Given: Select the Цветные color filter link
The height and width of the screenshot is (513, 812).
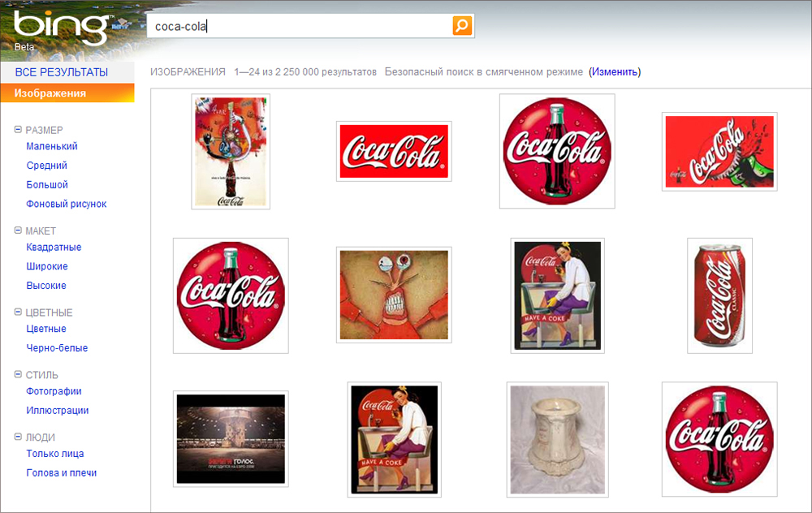Looking at the screenshot, I should (46, 330).
